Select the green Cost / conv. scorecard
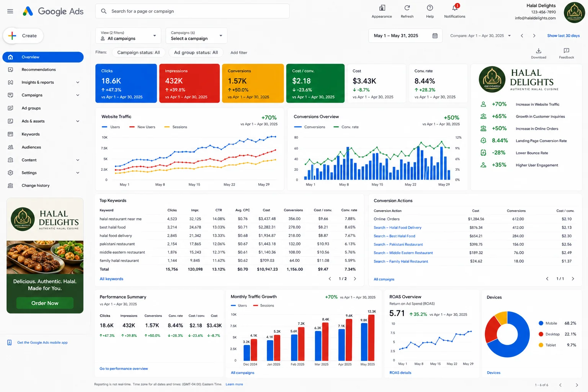The image size is (588, 392). 315,83
